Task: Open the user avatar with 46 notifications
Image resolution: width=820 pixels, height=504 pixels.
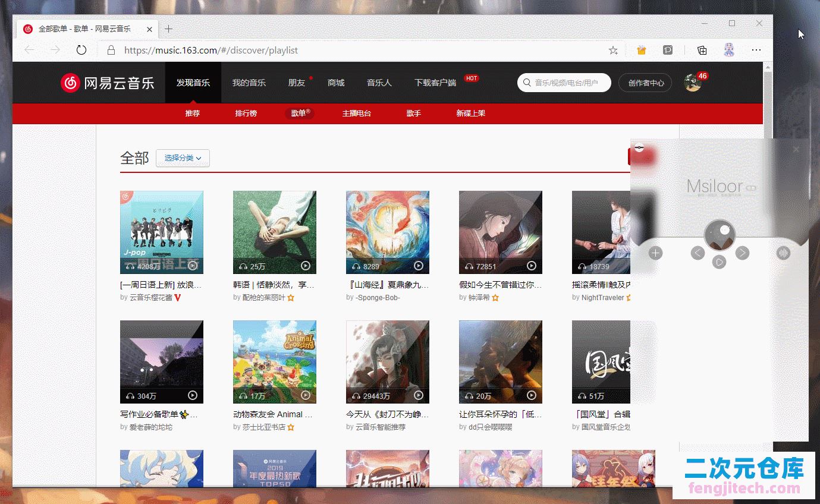Action: pyautogui.click(x=692, y=83)
